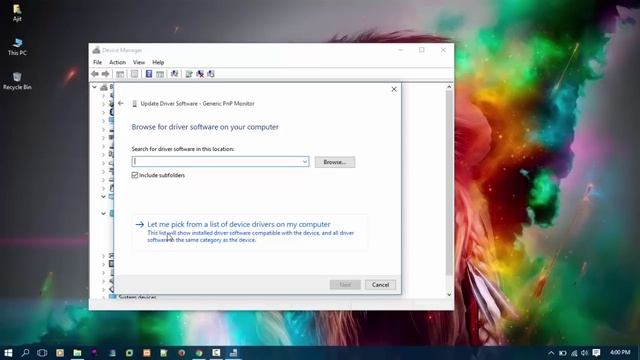Click the Device Manager taskbar icon
The width and height of the screenshot is (640, 360).
pos(233,353)
